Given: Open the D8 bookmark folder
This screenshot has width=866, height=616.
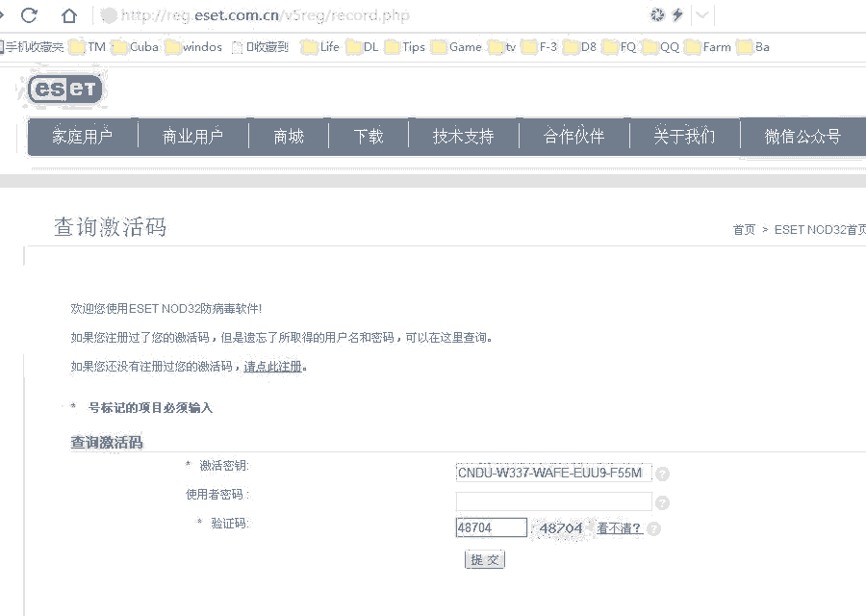Looking at the screenshot, I should pos(580,47).
